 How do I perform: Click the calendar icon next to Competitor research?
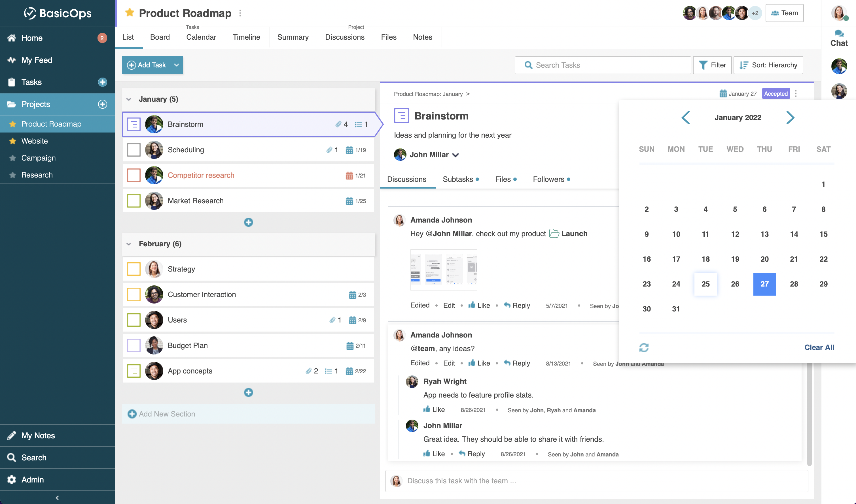tap(349, 175)
